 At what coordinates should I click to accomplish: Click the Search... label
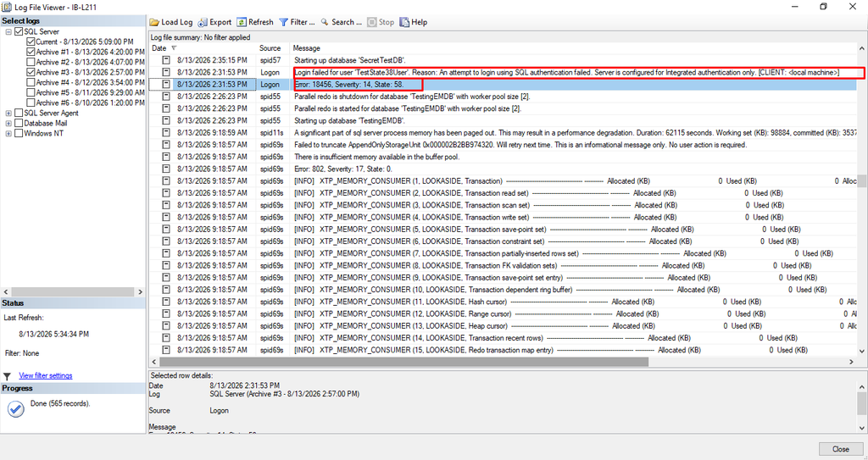[x=347, y=22]
